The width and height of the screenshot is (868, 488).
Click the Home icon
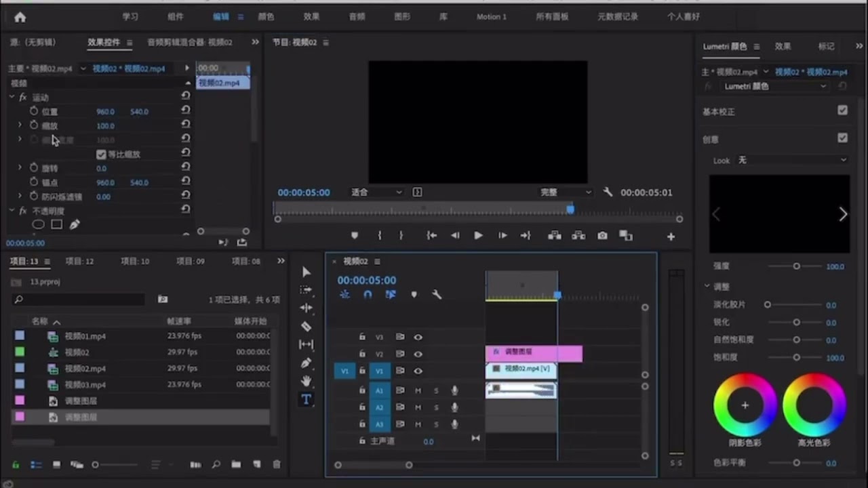tap(20, 17)
